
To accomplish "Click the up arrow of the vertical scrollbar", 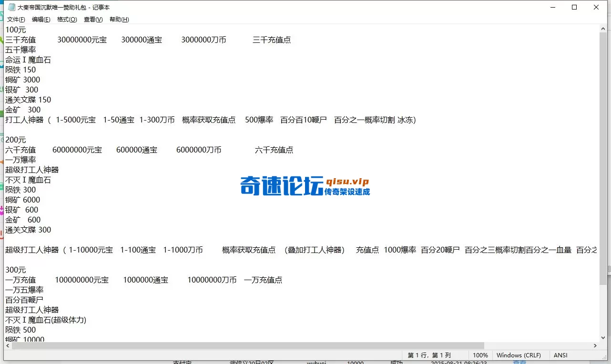I will [602, 28].
